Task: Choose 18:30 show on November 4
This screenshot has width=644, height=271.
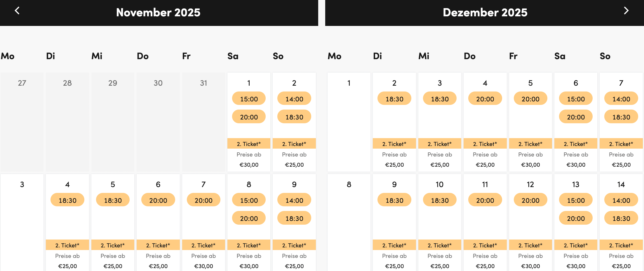Action: click(67, 200)
